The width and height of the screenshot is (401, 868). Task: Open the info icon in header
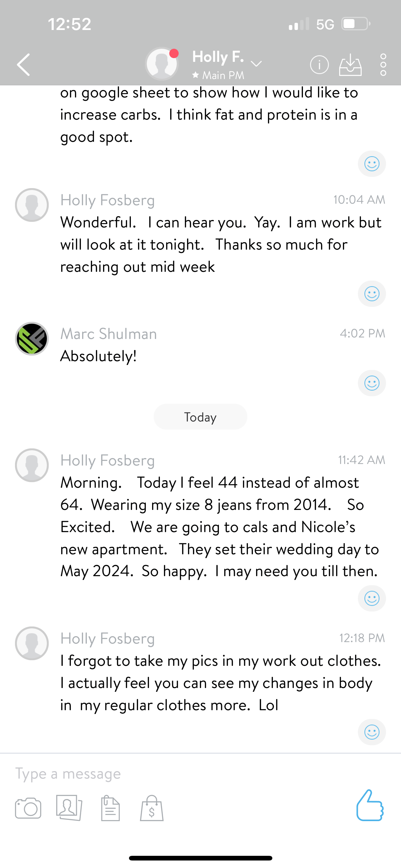[x=319, y=64]
